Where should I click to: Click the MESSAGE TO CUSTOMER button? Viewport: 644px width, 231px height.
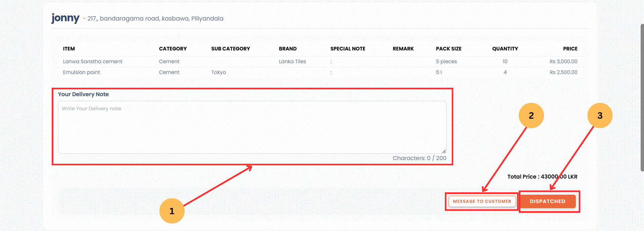click(481, 201)
